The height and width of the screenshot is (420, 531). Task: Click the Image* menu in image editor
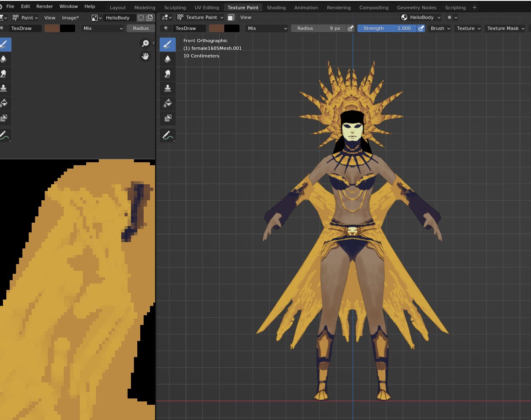[70, 18]
